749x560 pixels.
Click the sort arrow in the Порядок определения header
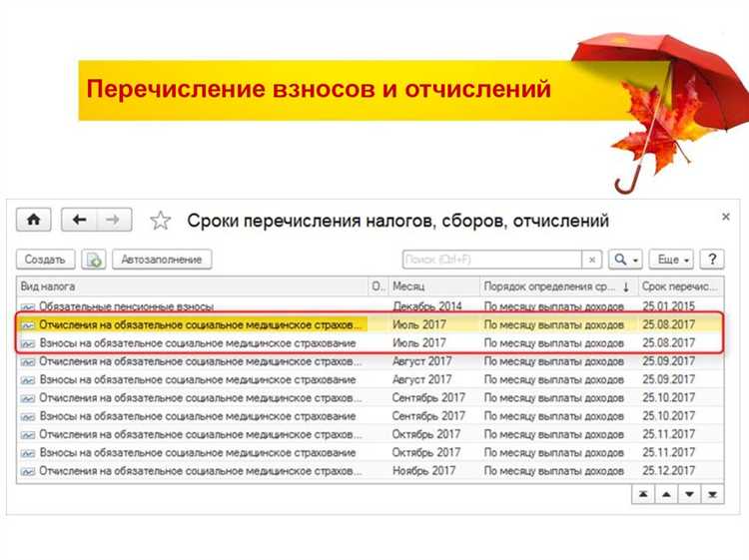click(x=626, y=286)
